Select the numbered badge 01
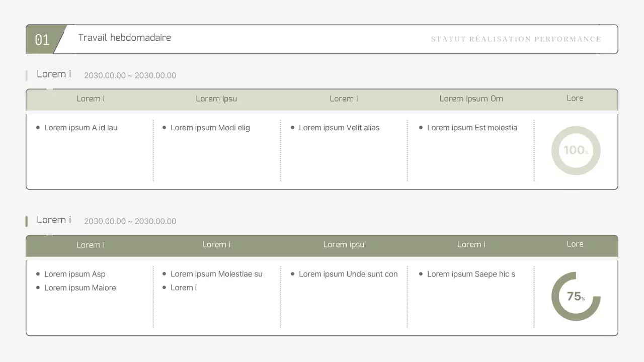 (x=42, y=39)
